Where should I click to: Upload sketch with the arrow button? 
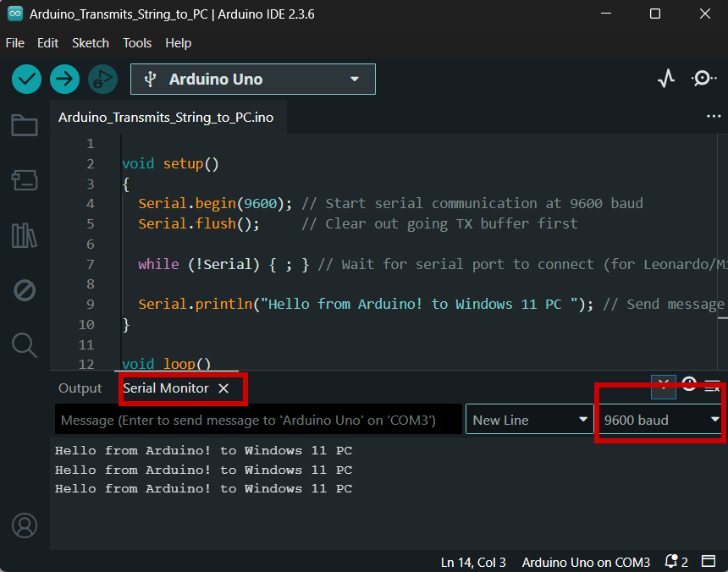point(64,79)
